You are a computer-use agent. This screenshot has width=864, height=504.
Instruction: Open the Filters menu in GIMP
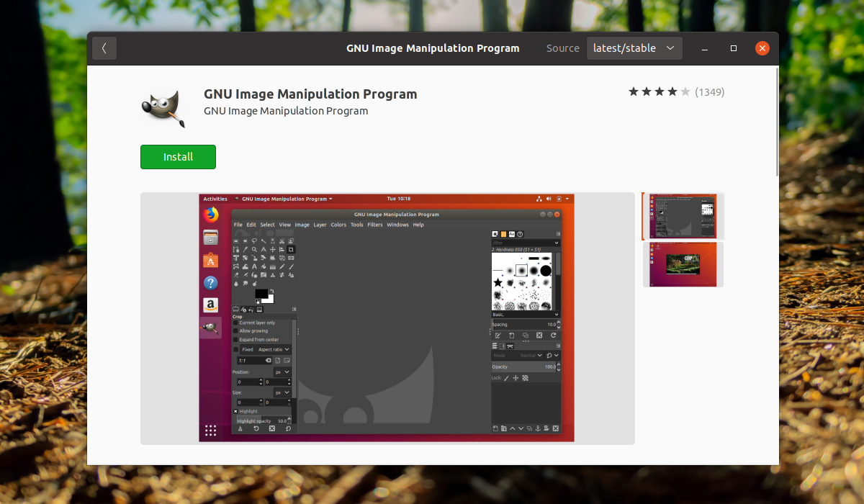click(x=375, y=225)
